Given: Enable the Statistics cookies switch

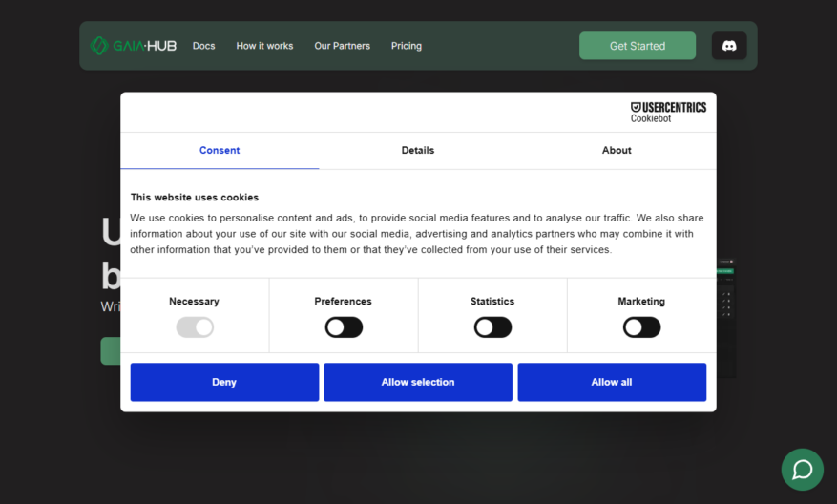Looking at the screenshot, I should [x=492, y=327].
